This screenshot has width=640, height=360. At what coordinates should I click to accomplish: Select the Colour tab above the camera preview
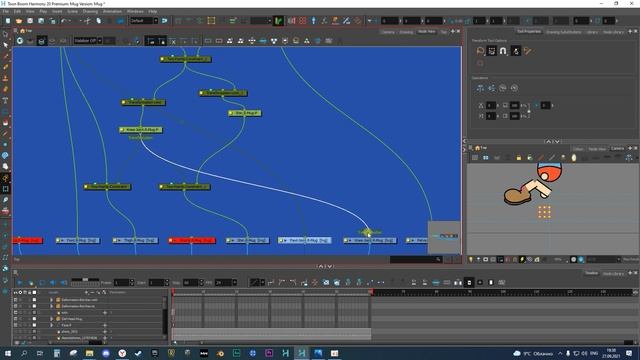tap(578, 149)
